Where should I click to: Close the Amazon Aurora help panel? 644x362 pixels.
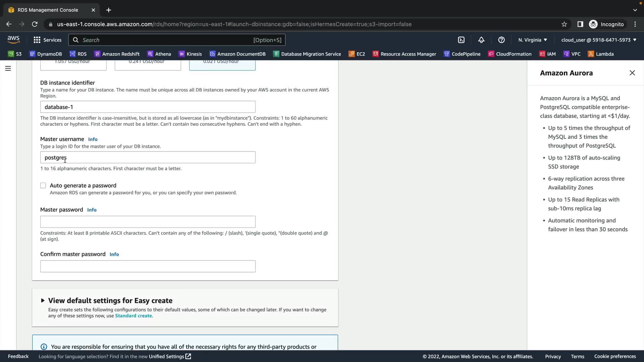tap(632, 73)
